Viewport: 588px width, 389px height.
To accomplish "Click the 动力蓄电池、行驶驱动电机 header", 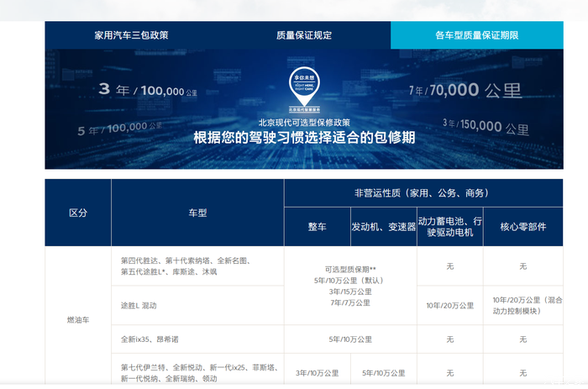I will pyautogui.click(x=450, y=227).
